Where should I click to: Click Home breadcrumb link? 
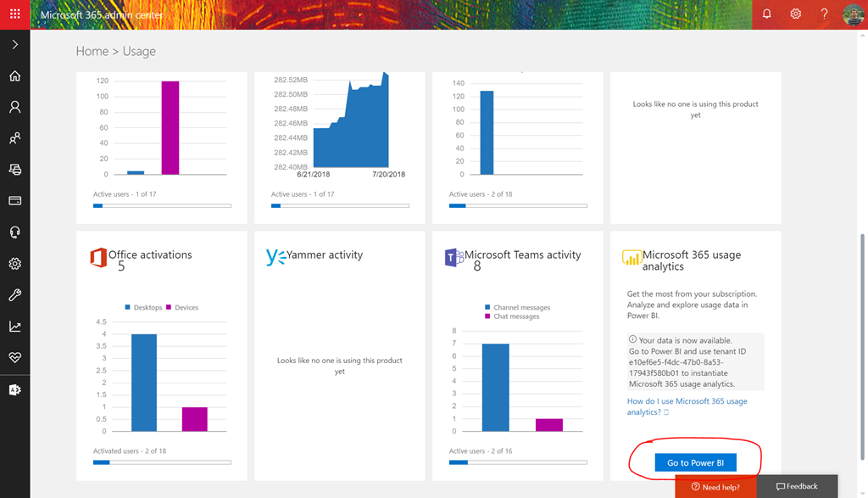point(92,51)
